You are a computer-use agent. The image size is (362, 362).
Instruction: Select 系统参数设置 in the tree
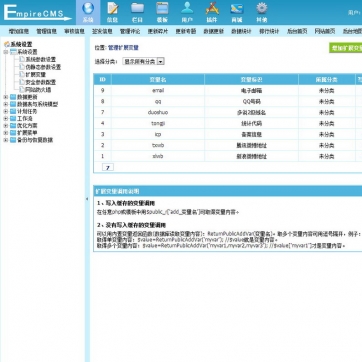(41, 59)
